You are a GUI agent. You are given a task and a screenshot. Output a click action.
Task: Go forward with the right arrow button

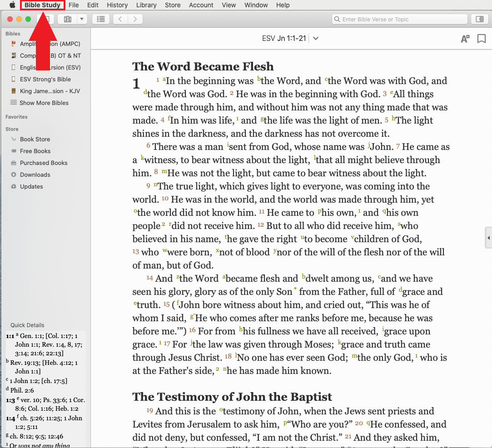pyautogui.click(x=135, y=19)
